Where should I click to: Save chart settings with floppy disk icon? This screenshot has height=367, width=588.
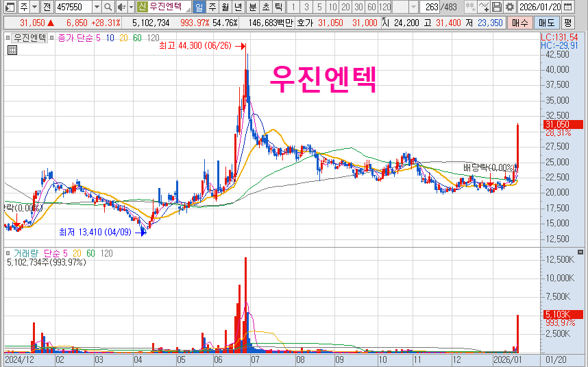coord(496,7)
